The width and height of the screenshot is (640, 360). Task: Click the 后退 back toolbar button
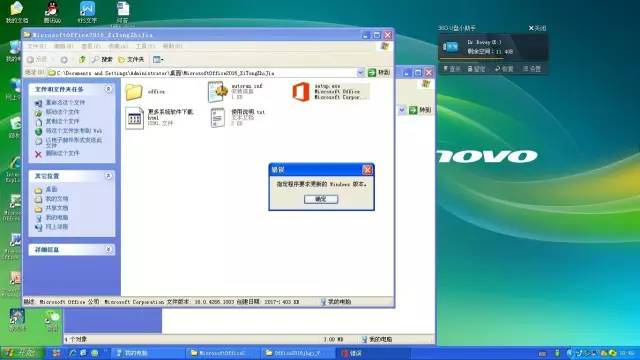click(x=38, y=60)
